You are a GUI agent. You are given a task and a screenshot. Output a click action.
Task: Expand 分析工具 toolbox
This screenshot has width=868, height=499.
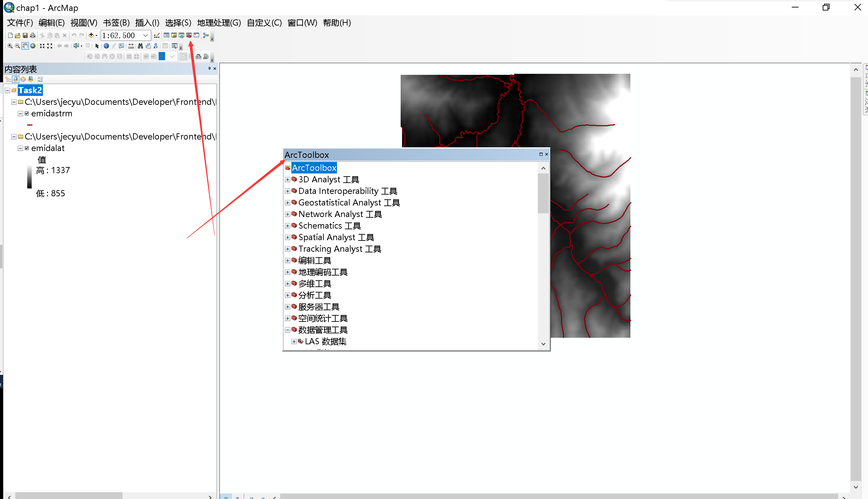click(x=287, y=295)
